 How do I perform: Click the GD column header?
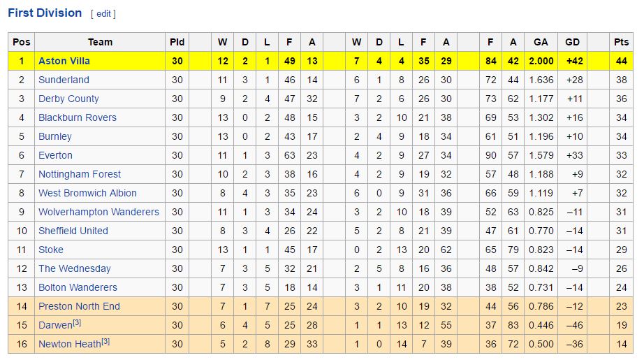click(572, 42)
